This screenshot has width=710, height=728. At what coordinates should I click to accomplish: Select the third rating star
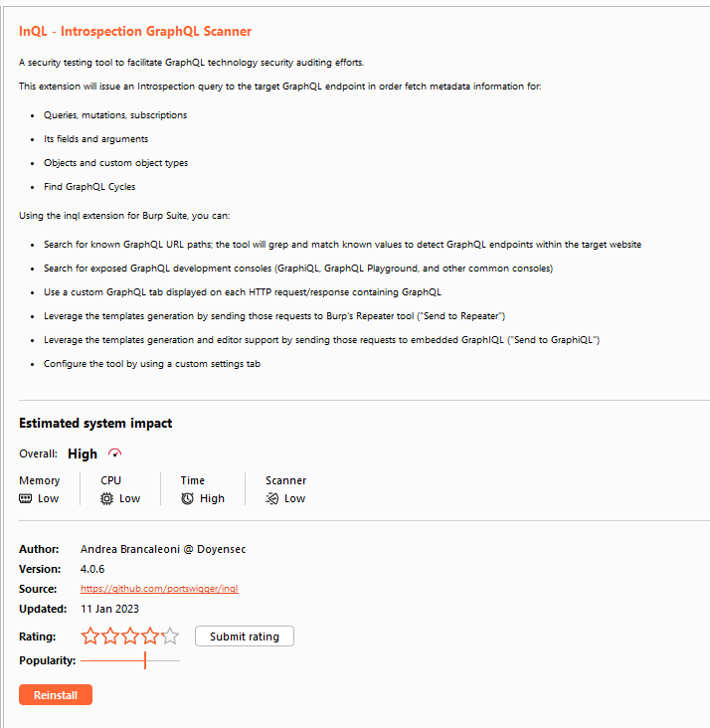(130, 636)
